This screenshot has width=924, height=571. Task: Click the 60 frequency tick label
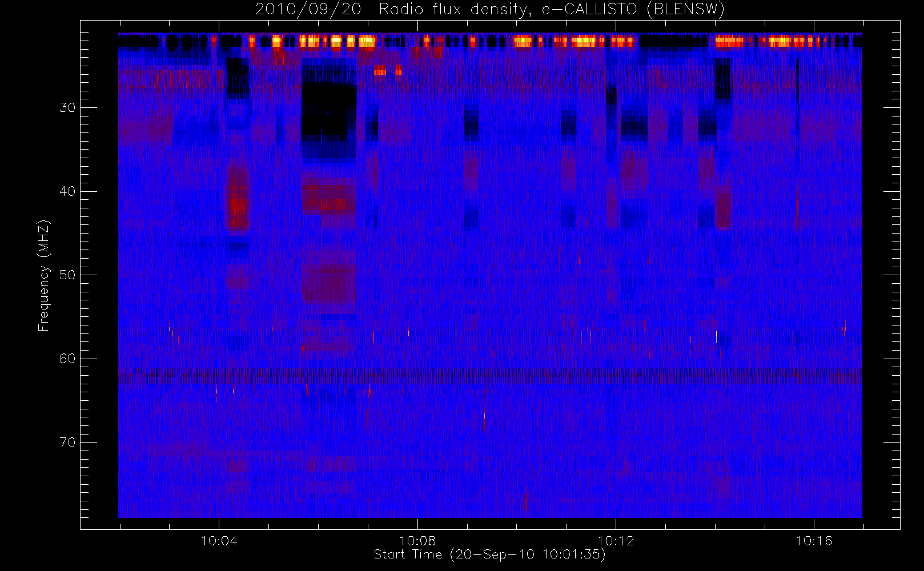(x=67, y=359)
